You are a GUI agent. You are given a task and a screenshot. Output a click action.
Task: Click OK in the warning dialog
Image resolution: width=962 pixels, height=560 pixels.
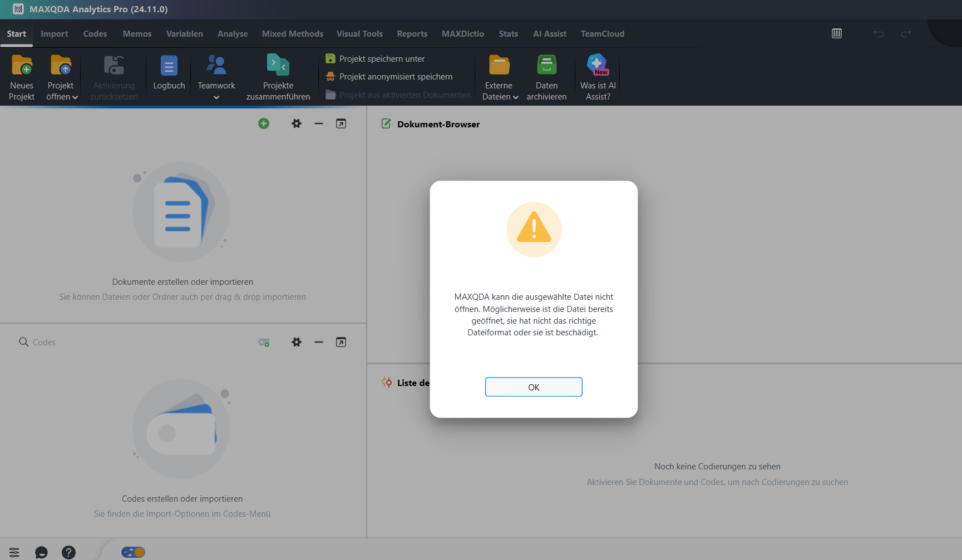pyautogui.click(x=534, y=387)
